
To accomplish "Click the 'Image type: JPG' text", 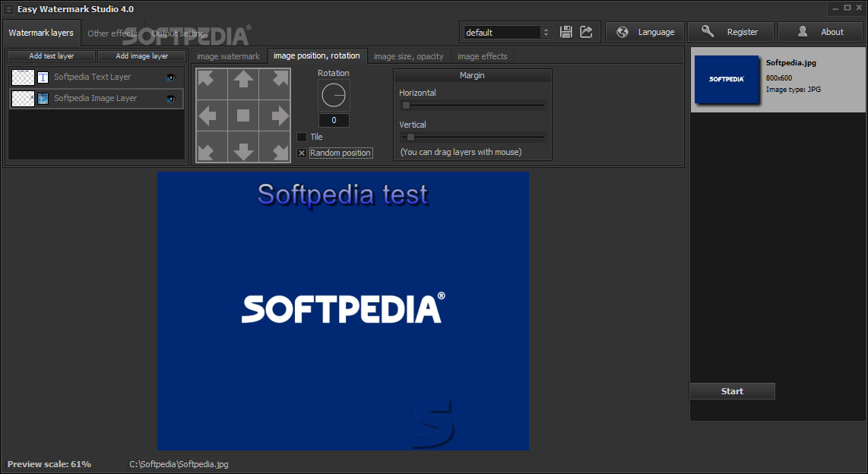I will [x=794, y=90].
